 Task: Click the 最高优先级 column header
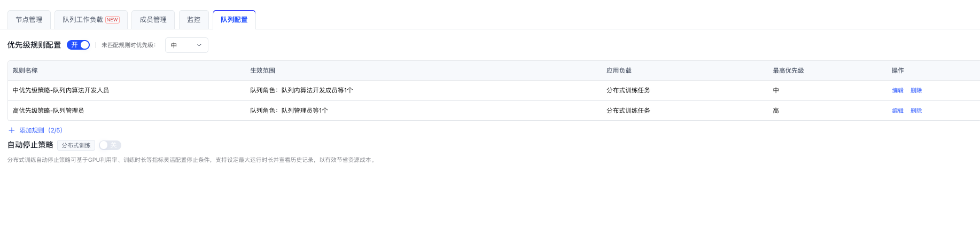[x=788, y=70]
